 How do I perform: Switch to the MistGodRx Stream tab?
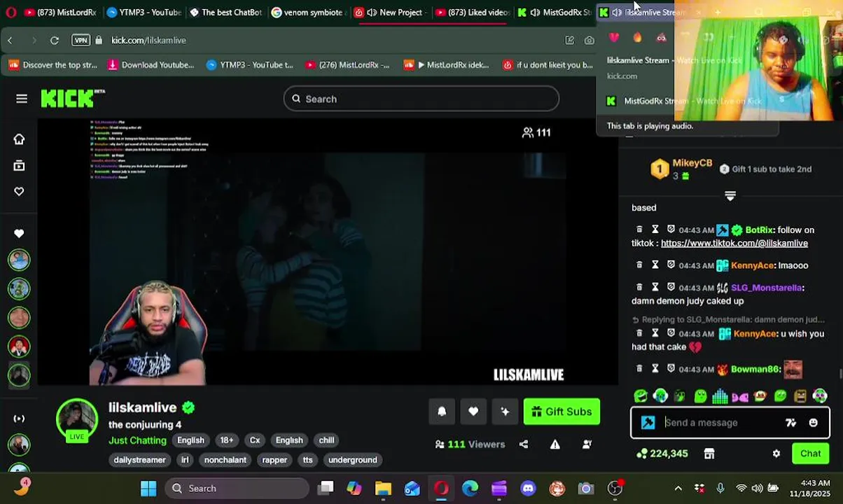pos(554,12)
